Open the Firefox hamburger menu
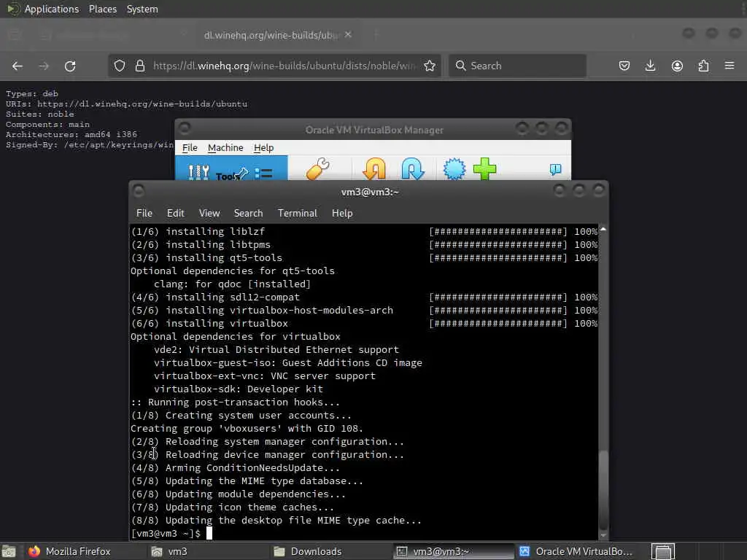The width and height of the screenshot is (747, 560). pos(729,65)
